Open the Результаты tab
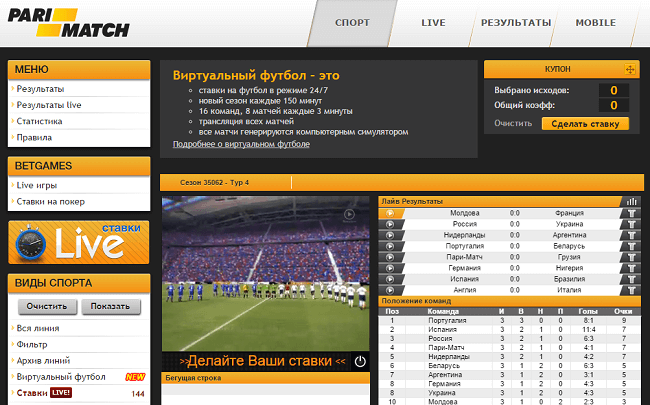The image size is (650, 405). (516, 23)
